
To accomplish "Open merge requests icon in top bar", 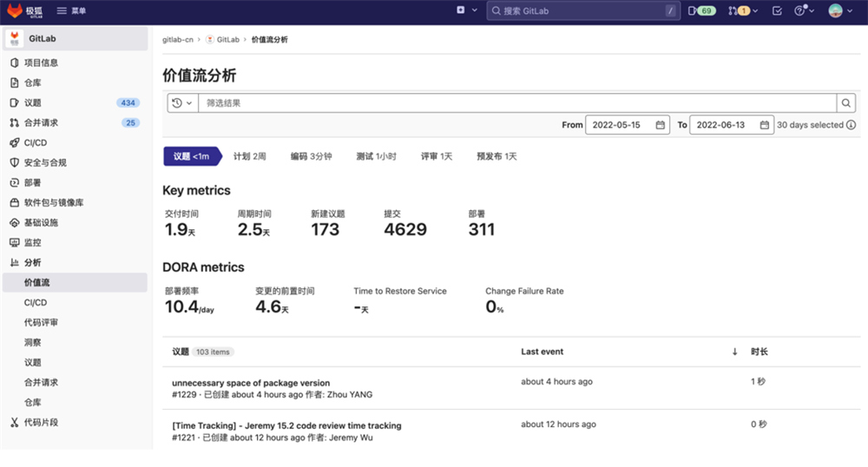I will (733, 10).
